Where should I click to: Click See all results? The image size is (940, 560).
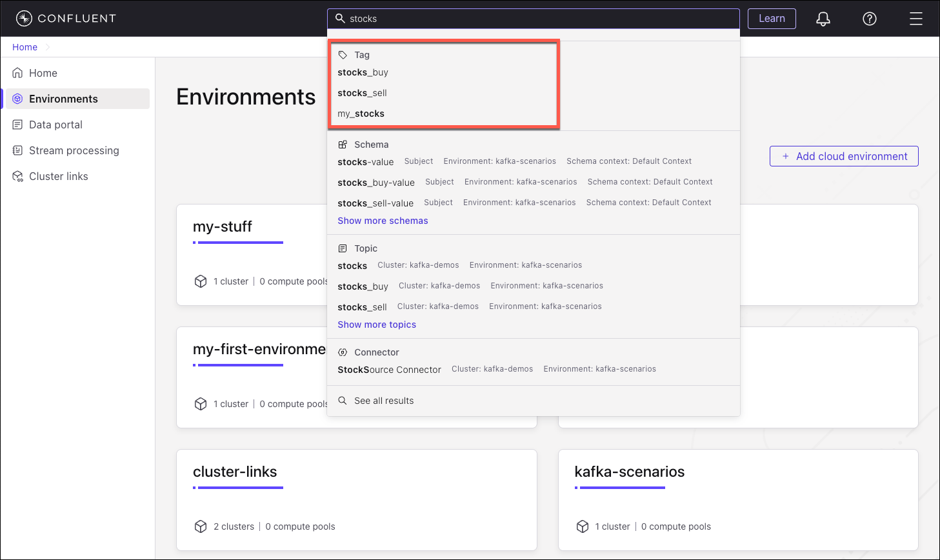tap(384, 401)
